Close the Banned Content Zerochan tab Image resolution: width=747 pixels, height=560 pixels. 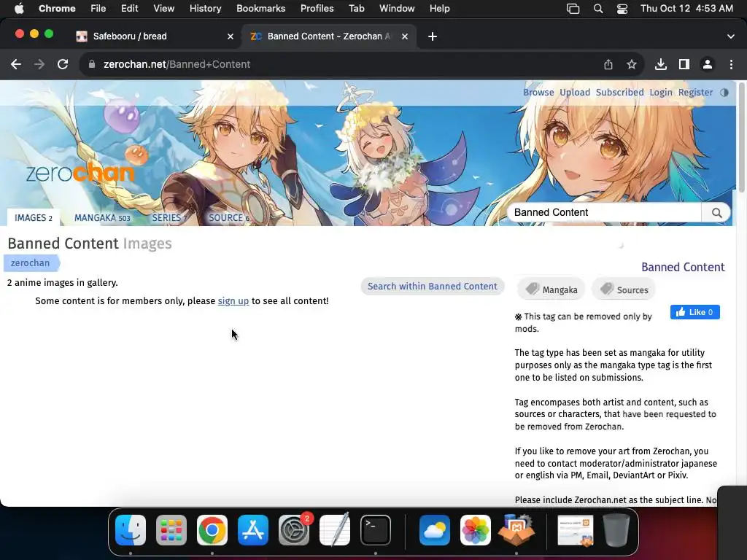click(x=405, y=36)
